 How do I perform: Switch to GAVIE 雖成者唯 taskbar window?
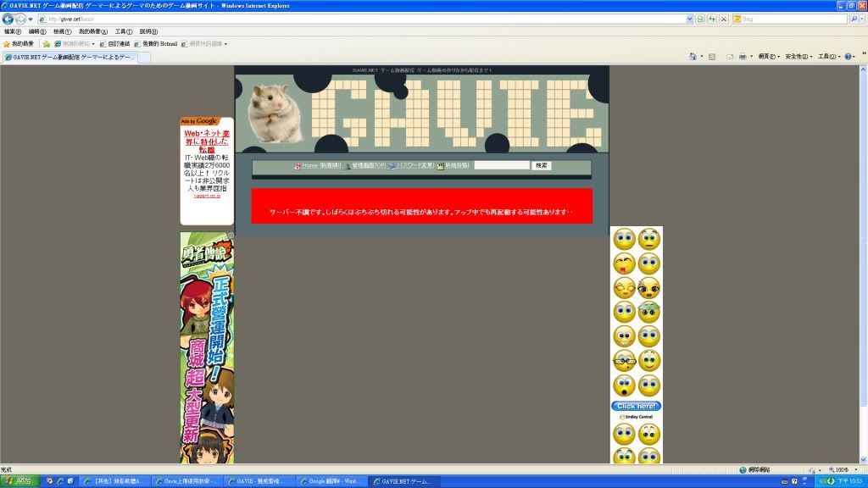coord(259,481)
